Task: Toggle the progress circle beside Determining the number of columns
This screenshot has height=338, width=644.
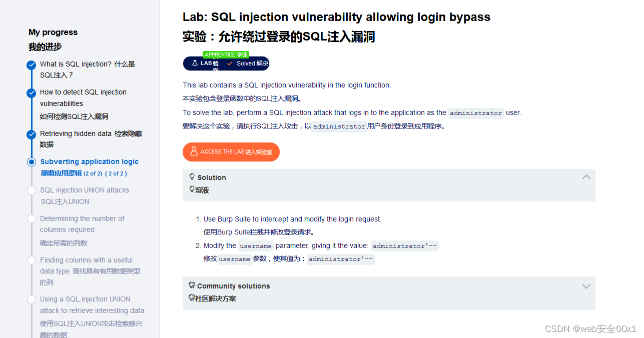Action: click(31, 219)
